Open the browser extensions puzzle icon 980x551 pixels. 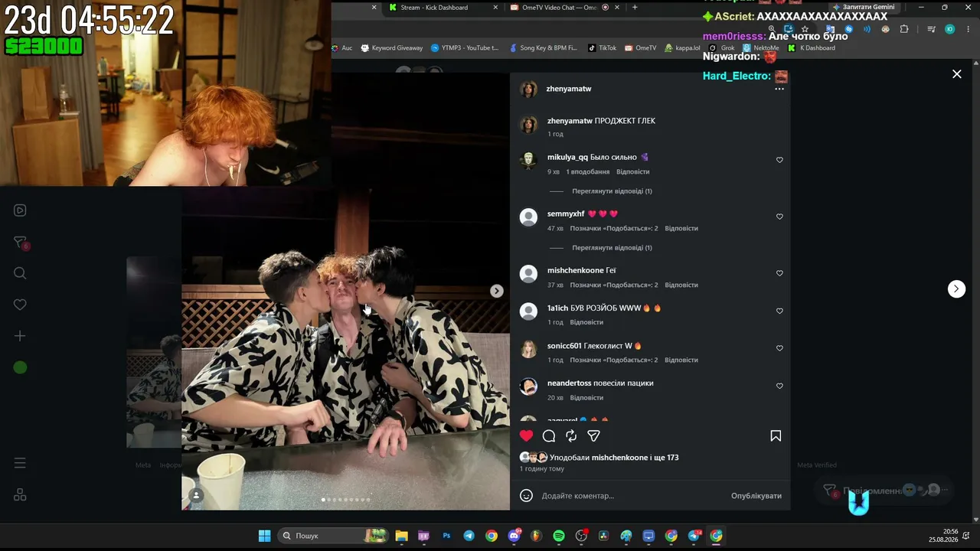(x=904, y=29)
